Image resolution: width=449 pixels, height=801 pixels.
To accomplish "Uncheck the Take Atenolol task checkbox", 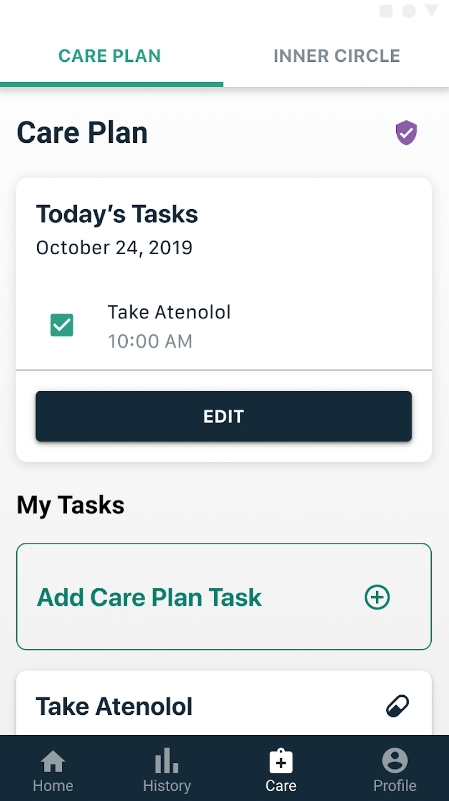I will (x=62, y=325).
